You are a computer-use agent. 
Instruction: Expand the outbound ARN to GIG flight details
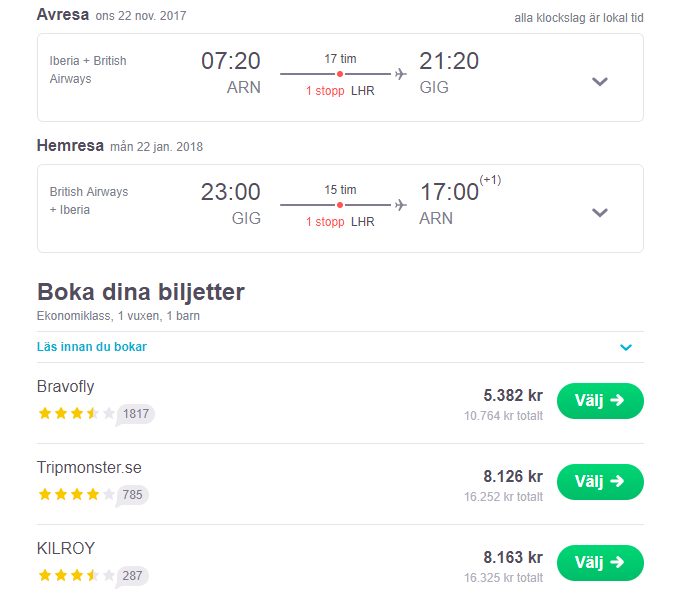600,81
